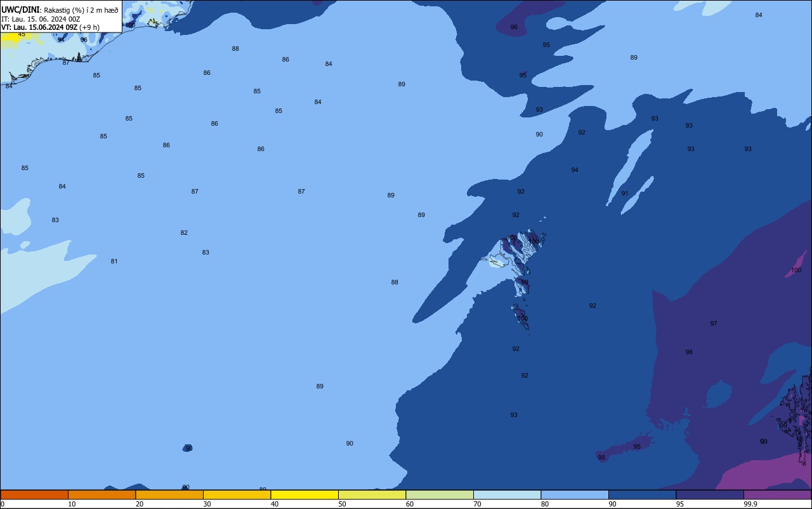812x509 pixels.
Task: Click the humidity value 98 on the map
Action: pos(689,352)
